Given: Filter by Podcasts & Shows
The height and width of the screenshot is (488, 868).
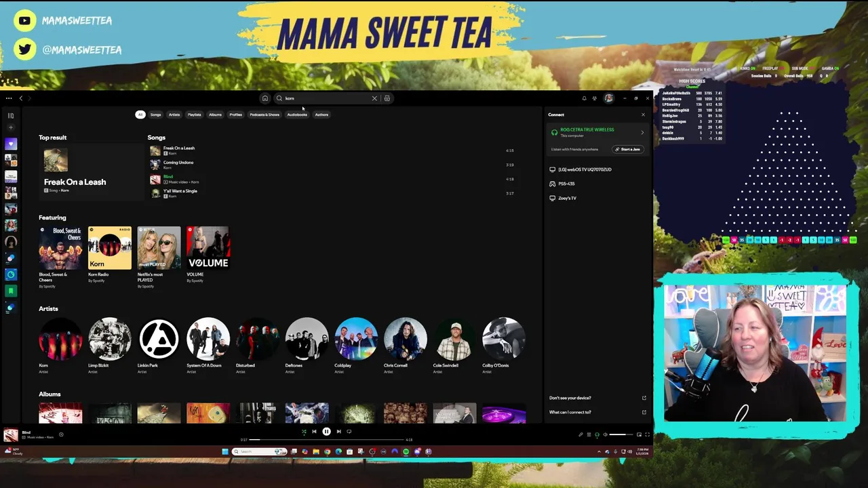Looking at the screenshot, I should tap(264, 115).
